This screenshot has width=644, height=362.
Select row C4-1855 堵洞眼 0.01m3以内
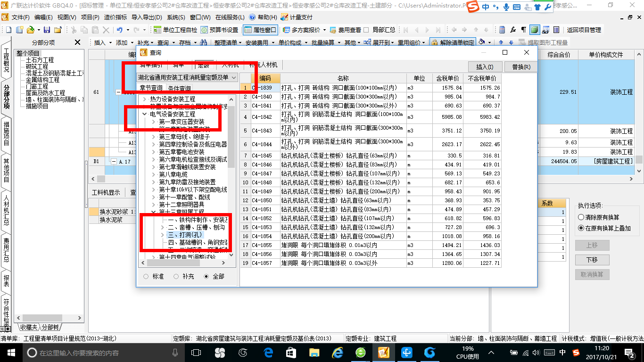(371, 245)
